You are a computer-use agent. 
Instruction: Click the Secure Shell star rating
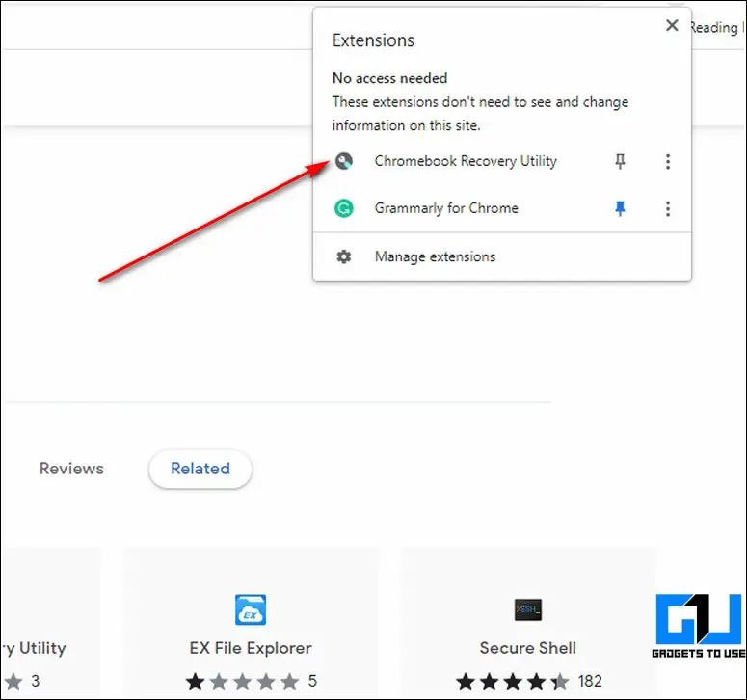pyautogui.click(x=513, y=682)
